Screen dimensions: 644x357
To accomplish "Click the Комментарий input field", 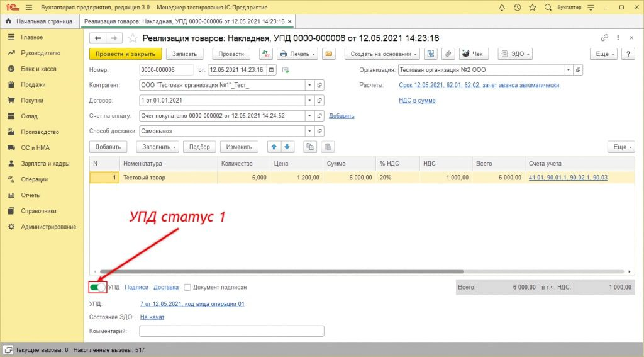I will pyautogui.click(x=231, y=331).
